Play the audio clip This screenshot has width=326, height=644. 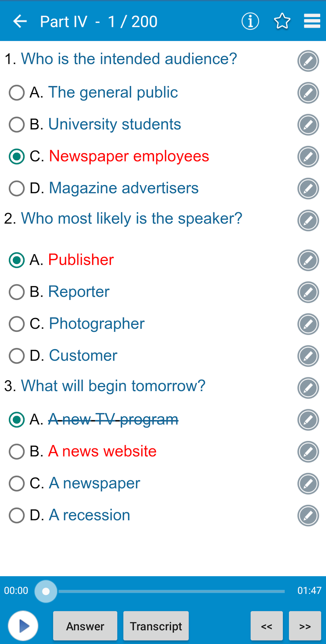tap(23, 626)
